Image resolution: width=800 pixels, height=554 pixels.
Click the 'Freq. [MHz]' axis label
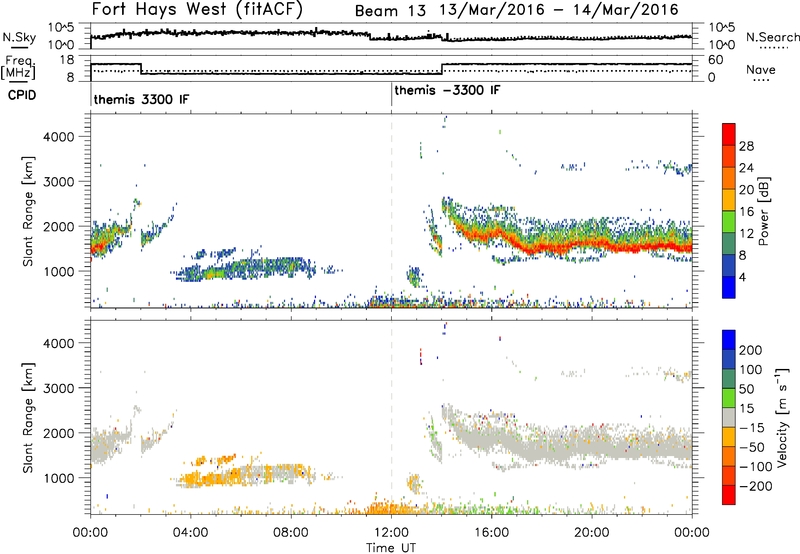coord(18,67)
